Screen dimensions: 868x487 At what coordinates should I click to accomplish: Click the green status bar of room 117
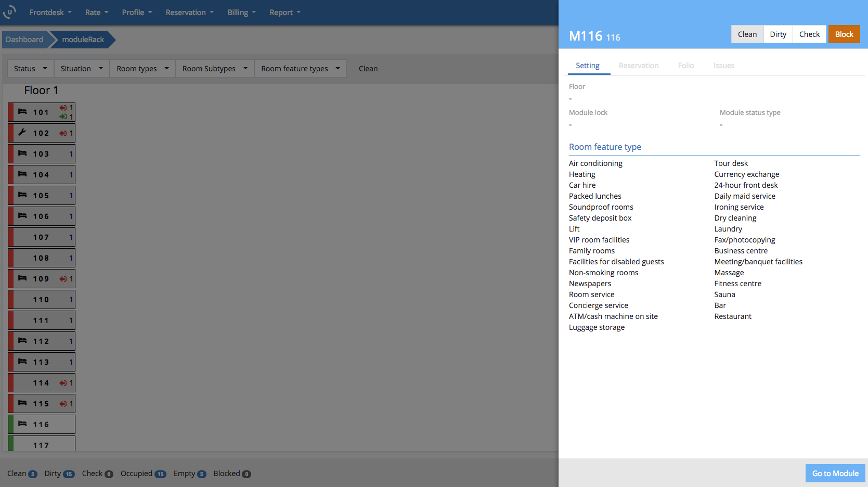pos(10,444)
